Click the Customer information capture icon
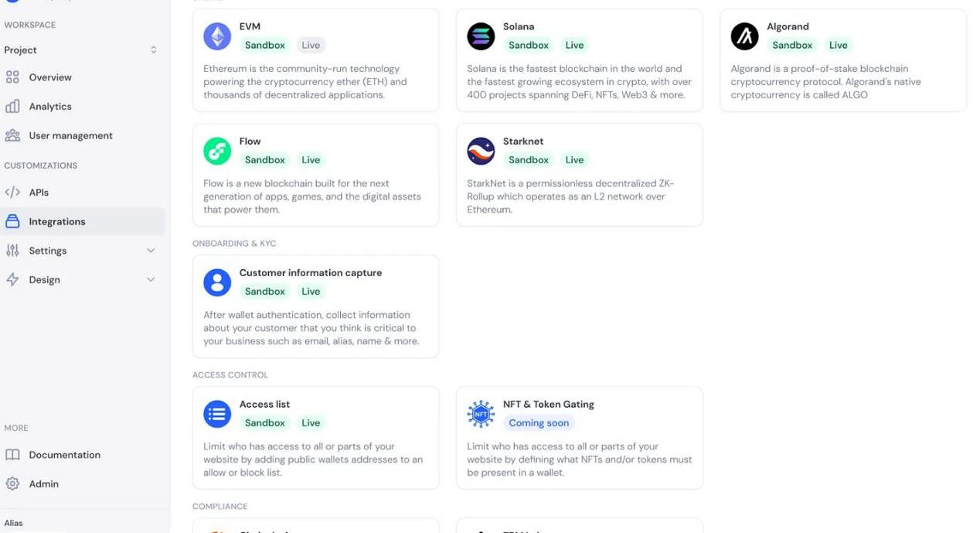This screenshot has width=980, height=533. (217, 282)
